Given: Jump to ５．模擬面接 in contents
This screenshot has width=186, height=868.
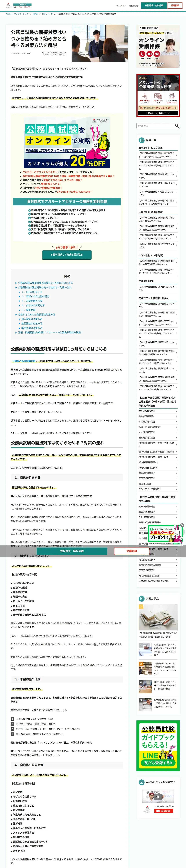Looking at the screenshot, I should tap(28, 310).
